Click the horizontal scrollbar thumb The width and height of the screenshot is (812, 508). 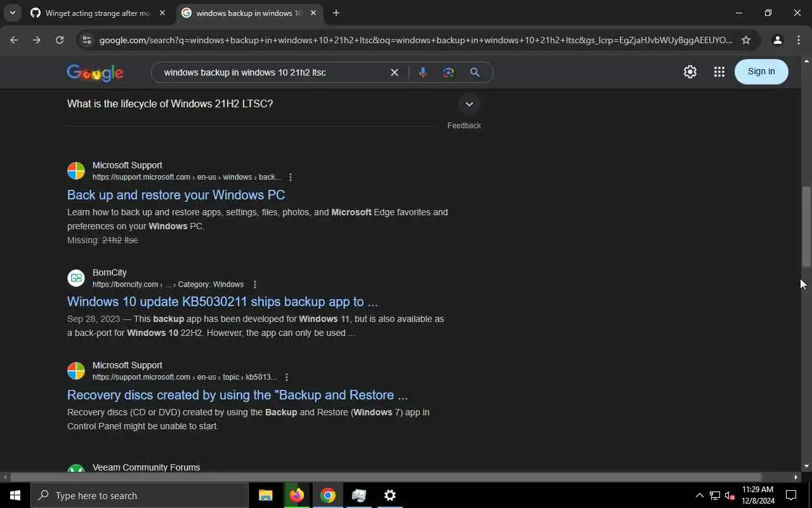pyautogui.click(x=386, y=477)
